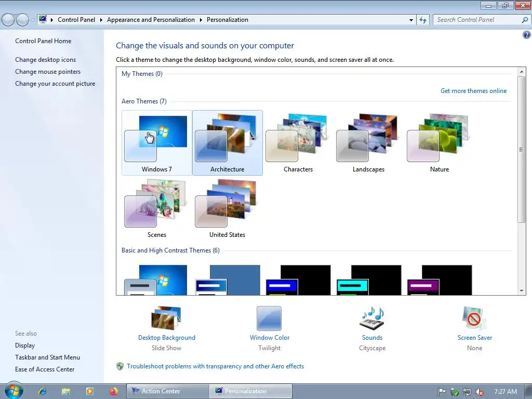Open the Windows Start menu
Screen dimensions: 532x399
pyautogui.click(x=14, y=391)
